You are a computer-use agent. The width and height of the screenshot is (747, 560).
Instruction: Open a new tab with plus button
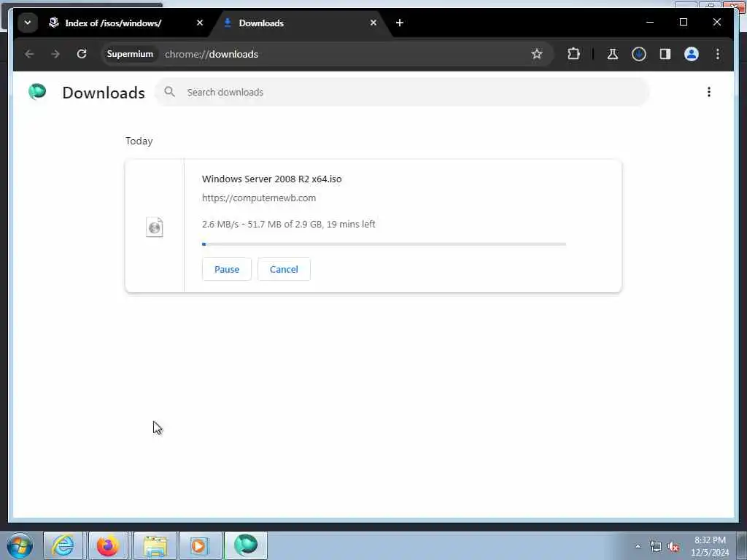pos(400,23)
